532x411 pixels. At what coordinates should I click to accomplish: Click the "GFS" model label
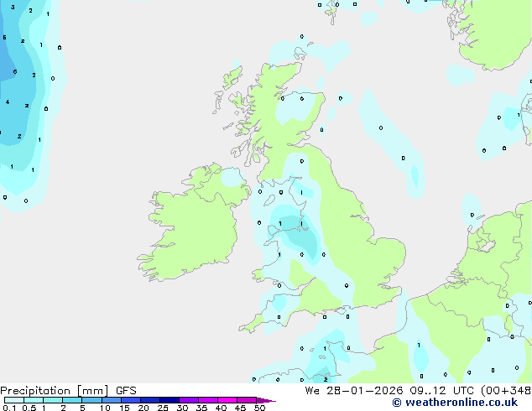(126, 391)
